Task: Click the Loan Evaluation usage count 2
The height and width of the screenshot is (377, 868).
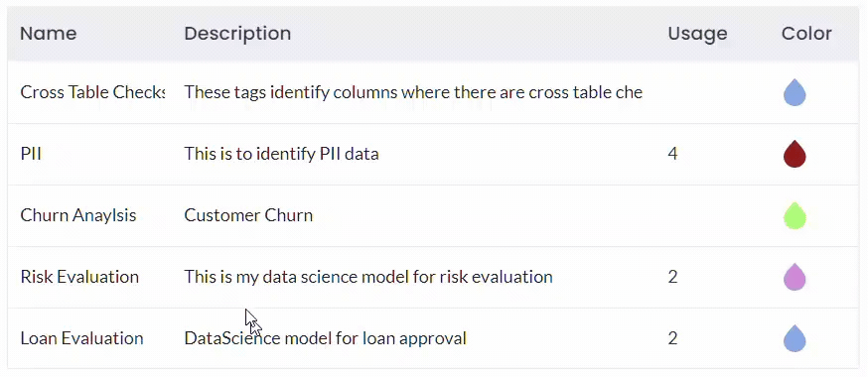Action: [x=672, y=338]
